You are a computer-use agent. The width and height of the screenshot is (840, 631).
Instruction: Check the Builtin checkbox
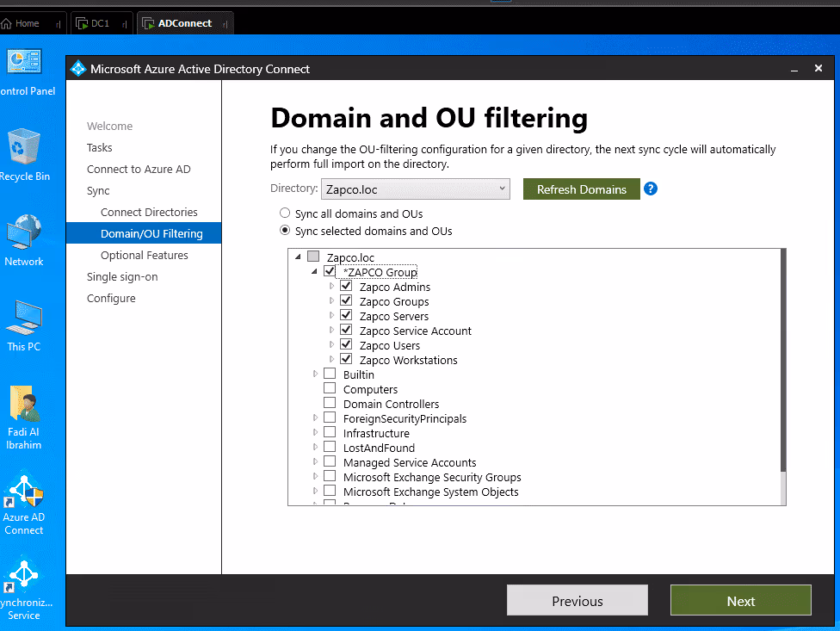coord(330,374)
